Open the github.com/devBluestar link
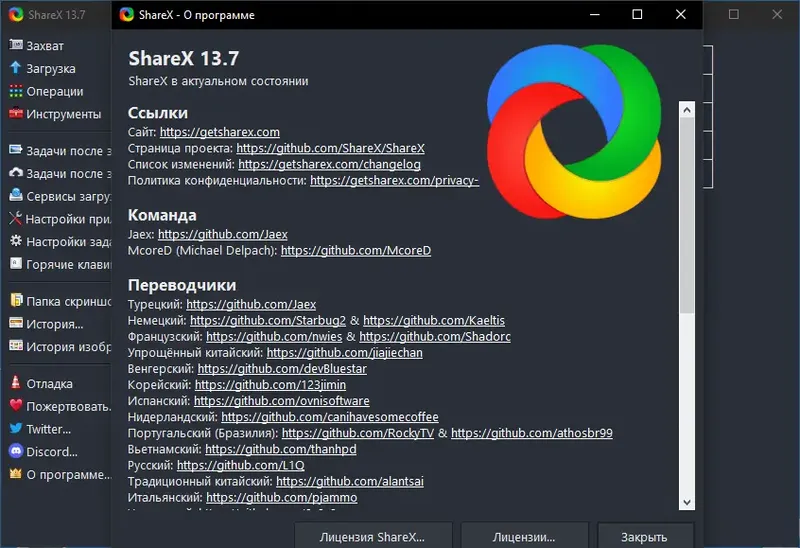 (282, 369)
